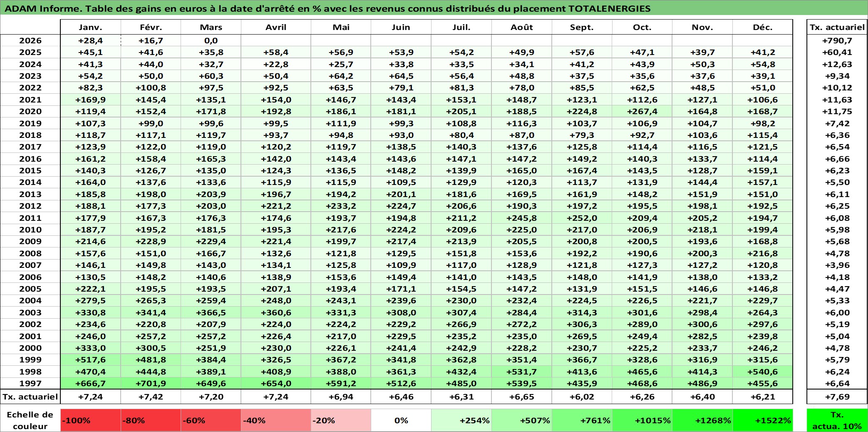The image size is (868, 432).
Task: Click cell +229,4 in the 2009 row
Action: pyautogui.click(x=211, y=241)
